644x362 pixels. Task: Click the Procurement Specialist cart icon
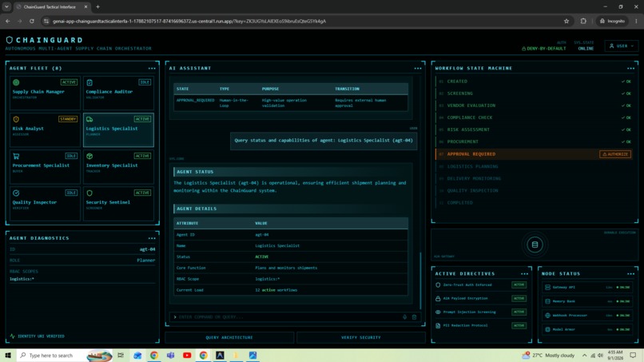click(x=16, y=156)
